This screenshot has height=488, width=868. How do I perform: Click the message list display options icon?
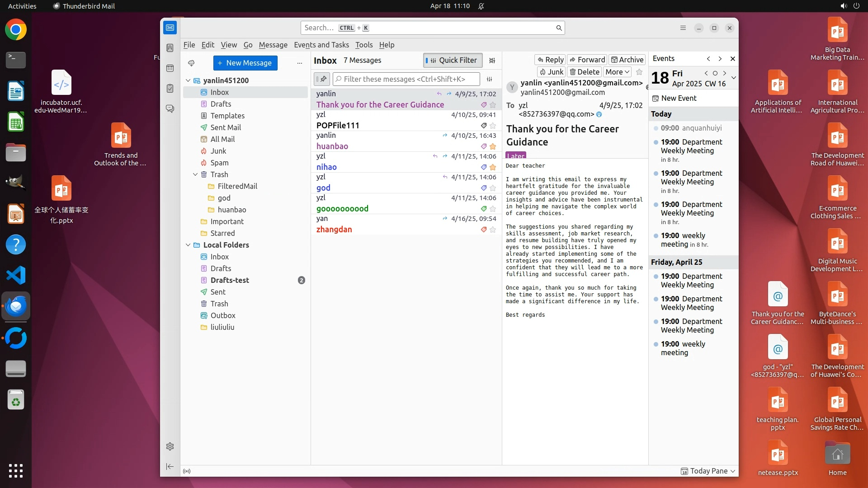[492, 61]
